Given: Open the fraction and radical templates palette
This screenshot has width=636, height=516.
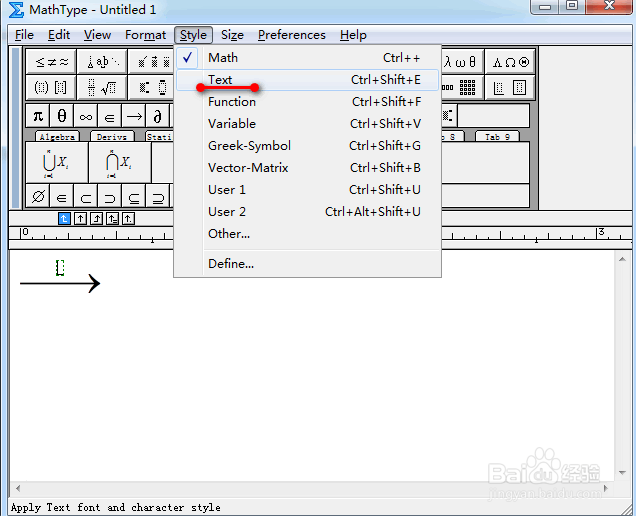Looking at the screenshot, I should [102, 87].
